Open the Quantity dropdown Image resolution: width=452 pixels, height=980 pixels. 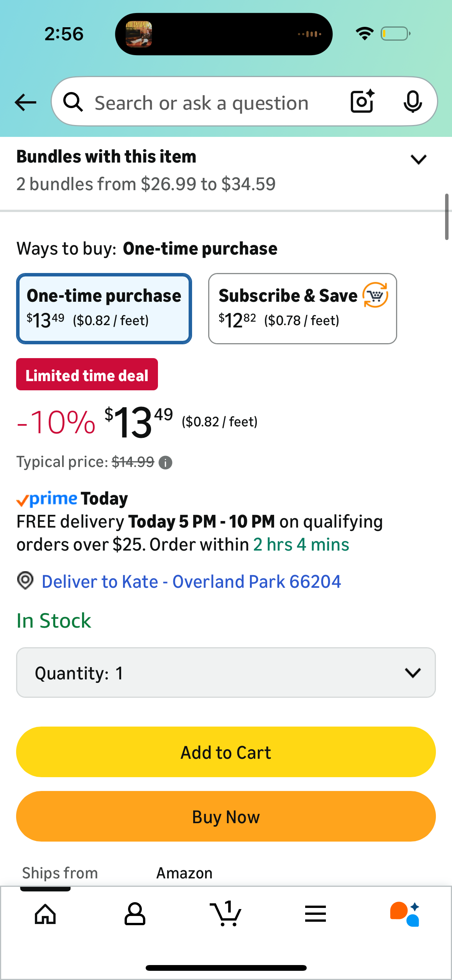(226, 673)
